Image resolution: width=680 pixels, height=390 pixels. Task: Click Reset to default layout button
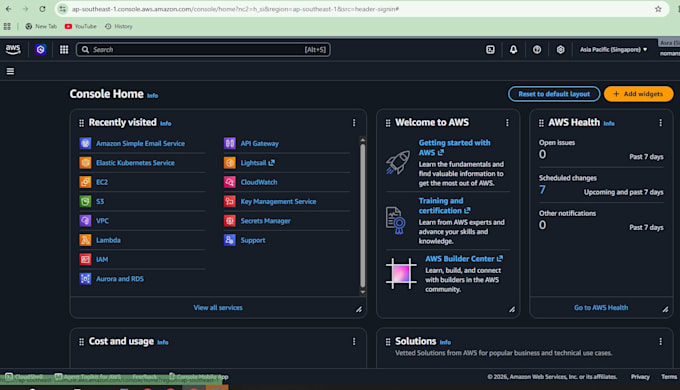[554, 94]
